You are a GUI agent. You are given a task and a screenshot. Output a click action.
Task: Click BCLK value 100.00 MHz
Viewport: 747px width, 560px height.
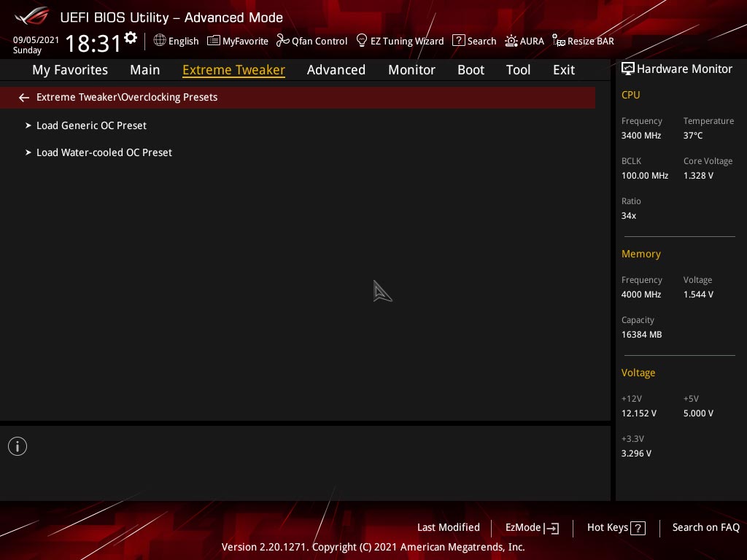tap(645, 176)
